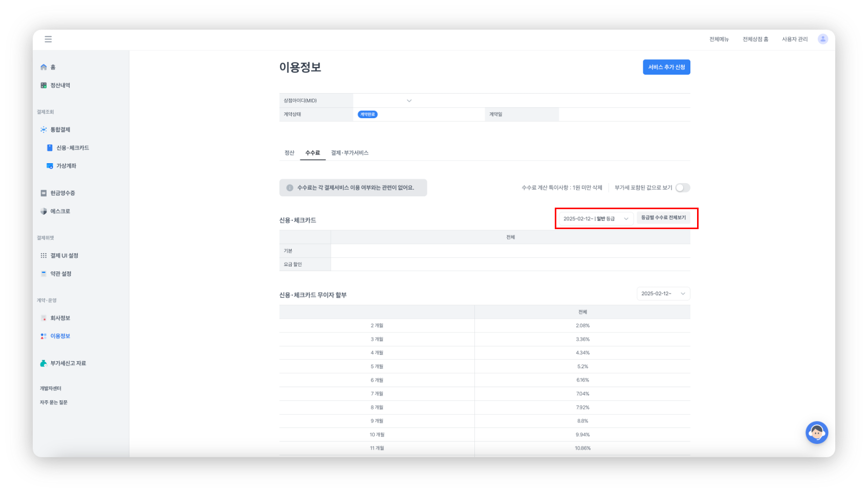868x493 pixels.
Task: Switch to the 정산 tab
Action: coord(289,153)
